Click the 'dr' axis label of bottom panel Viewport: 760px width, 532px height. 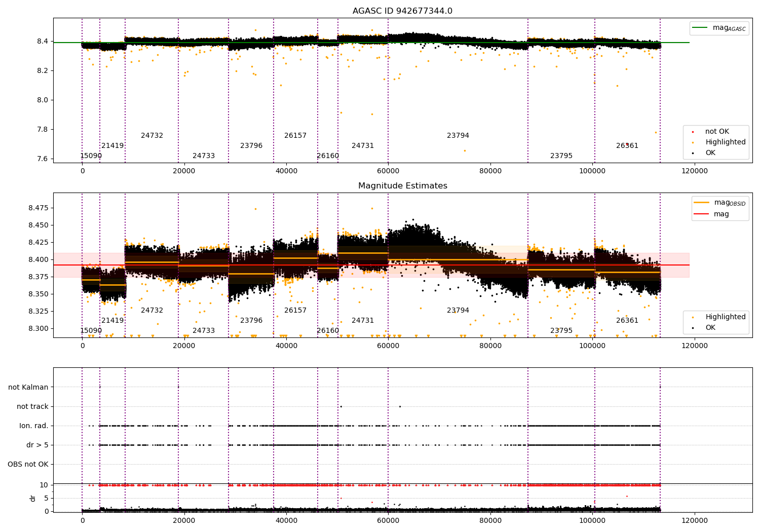[33, 498]
